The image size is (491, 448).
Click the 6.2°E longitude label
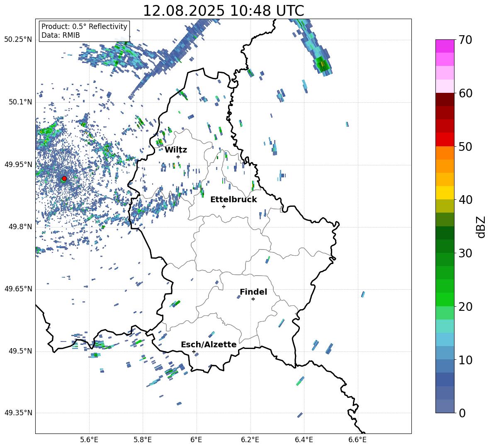click(250, 440)
